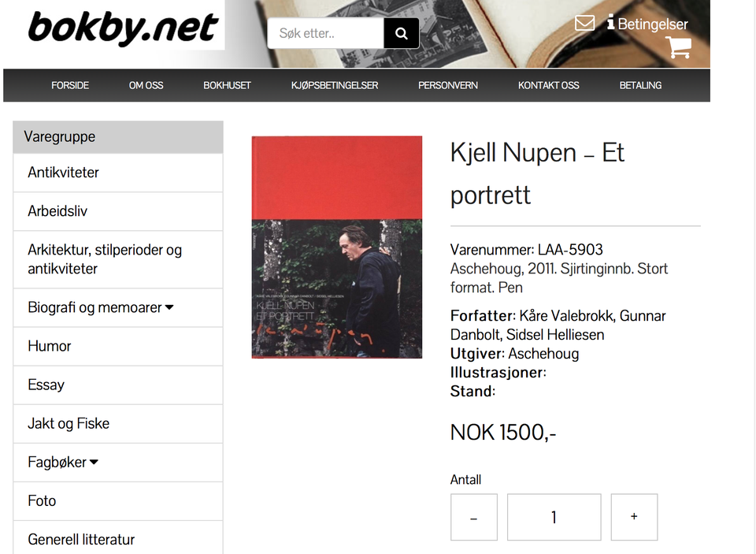Click the bokby.net logo
The width and height of the screenshot is (756, 554).
[124, 27]
